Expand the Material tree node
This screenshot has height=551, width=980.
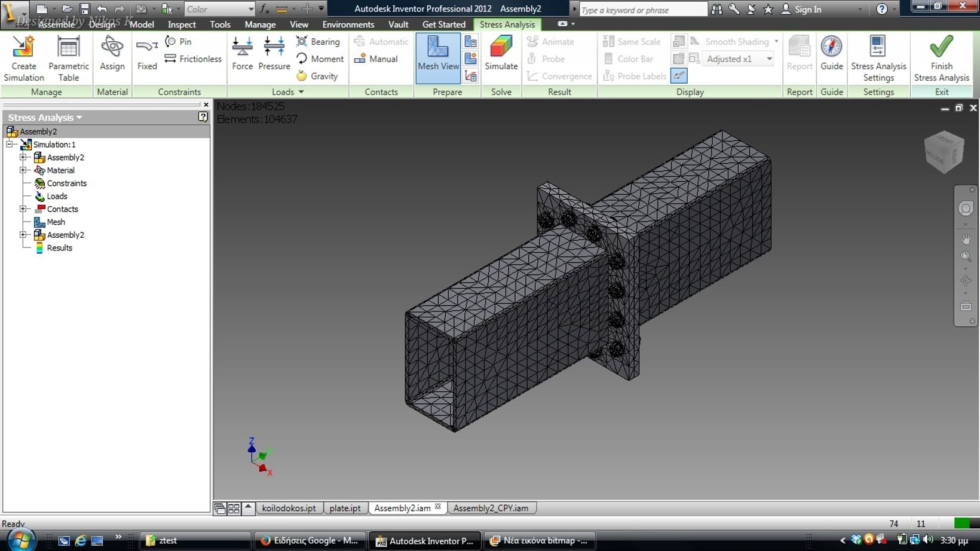tap(23, 170)
